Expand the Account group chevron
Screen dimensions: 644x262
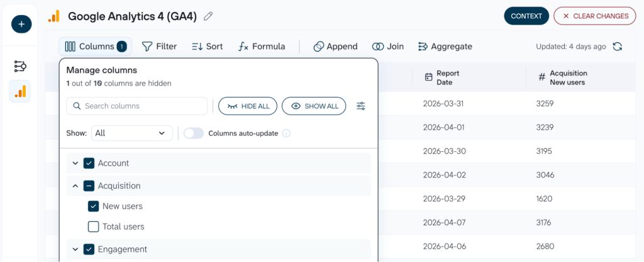pos(75,163)
